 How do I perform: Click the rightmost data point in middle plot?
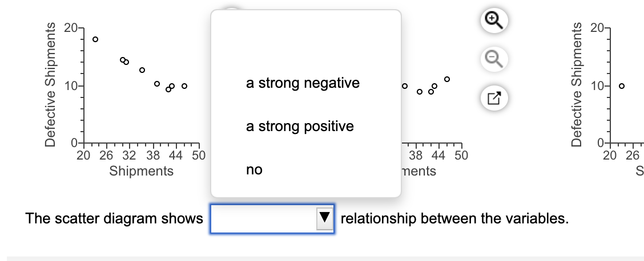[447, 79]
